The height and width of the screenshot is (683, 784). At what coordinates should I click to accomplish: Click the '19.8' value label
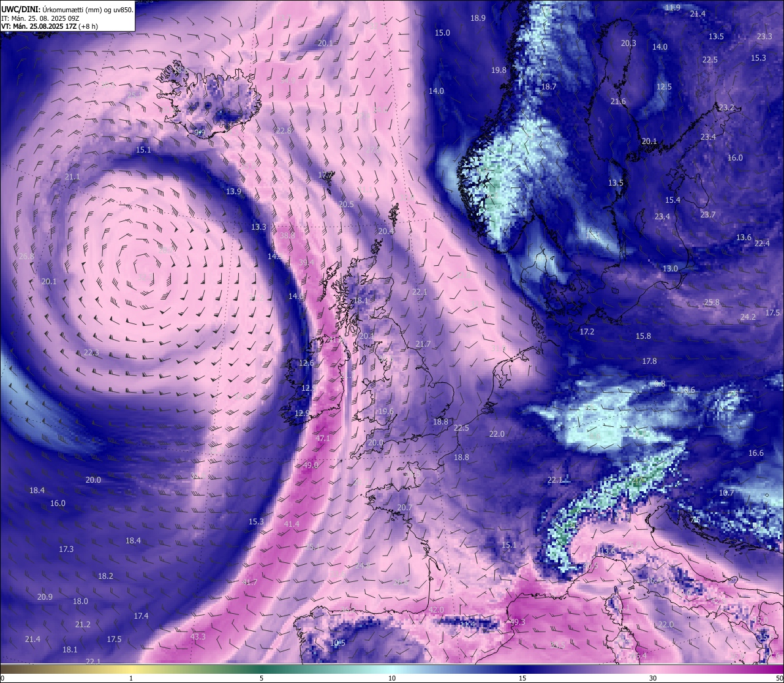499,70
